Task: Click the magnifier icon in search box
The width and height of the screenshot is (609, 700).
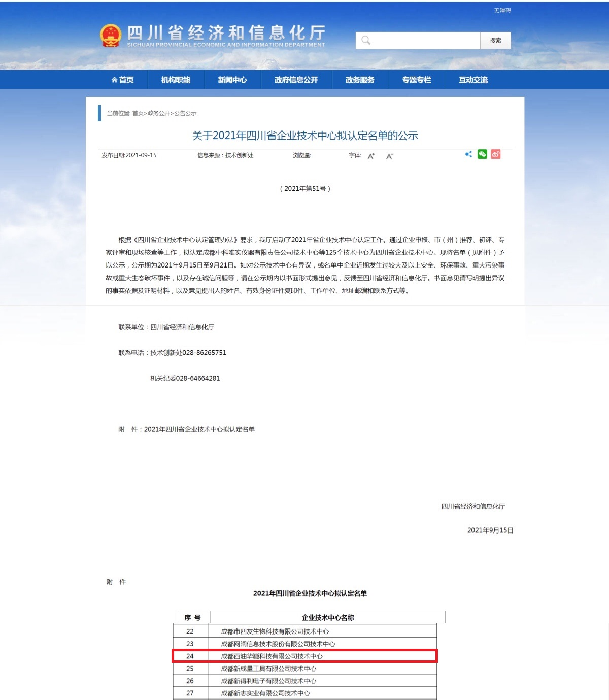Action: (366, 41)
